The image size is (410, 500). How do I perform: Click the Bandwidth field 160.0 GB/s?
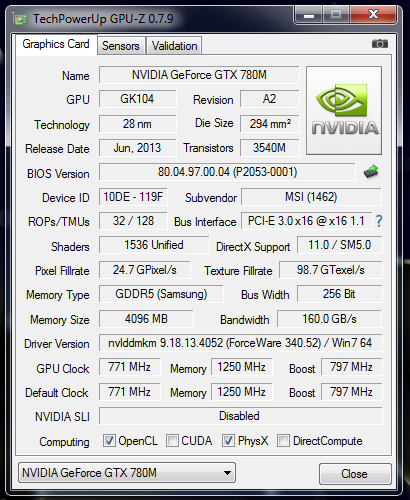tap(329, 319)
